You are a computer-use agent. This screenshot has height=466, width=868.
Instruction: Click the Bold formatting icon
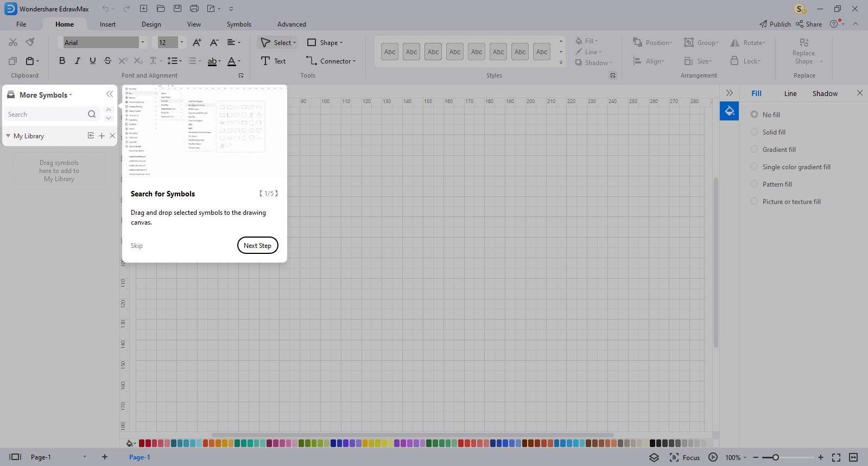[x=62, y=61]
